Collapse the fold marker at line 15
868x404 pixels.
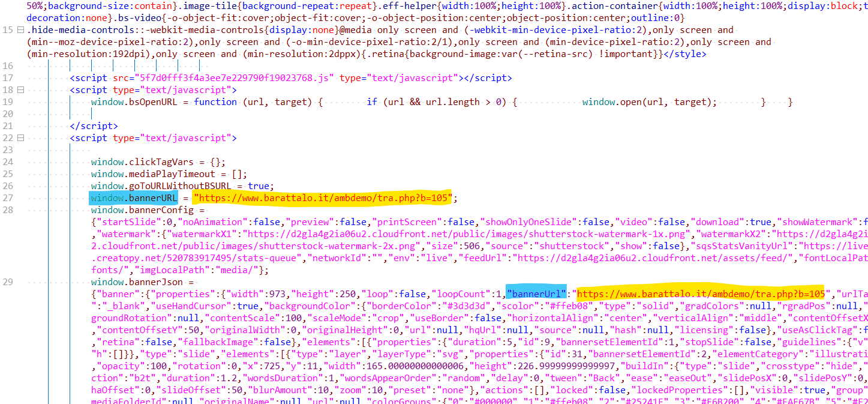[20, 30]
